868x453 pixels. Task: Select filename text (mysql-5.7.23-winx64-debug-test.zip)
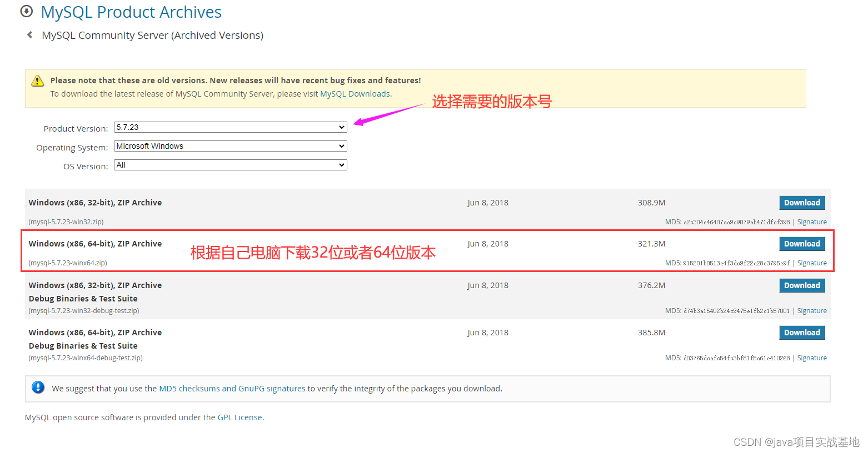(86, 358)
